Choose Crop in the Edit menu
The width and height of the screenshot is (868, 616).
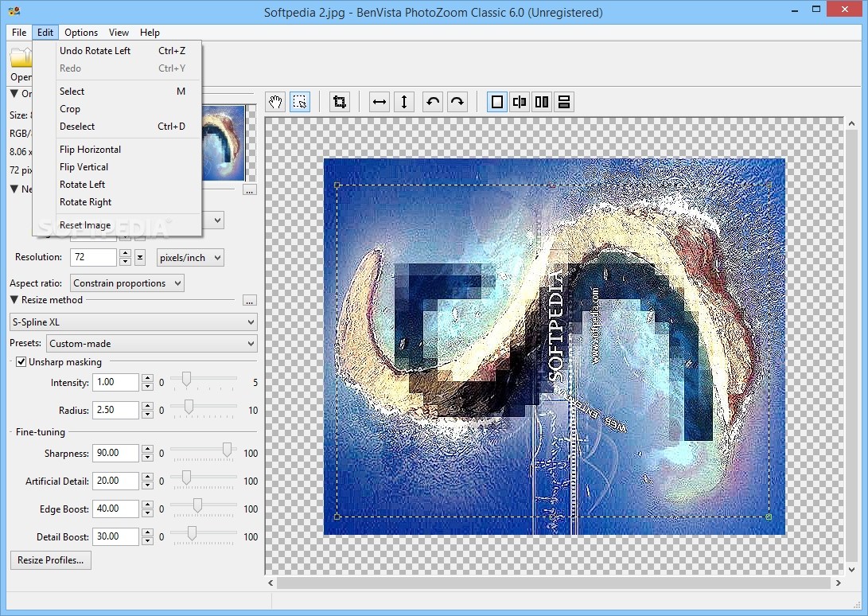(x=118, y=108)
